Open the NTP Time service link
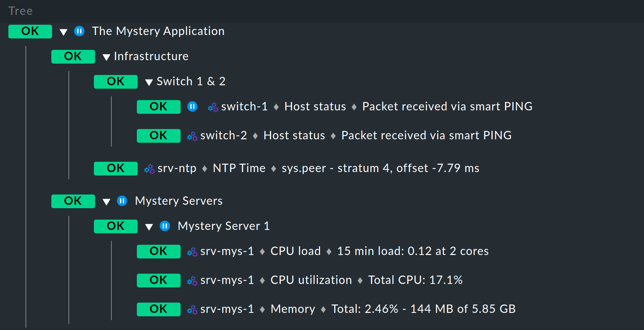 point(239,168)
